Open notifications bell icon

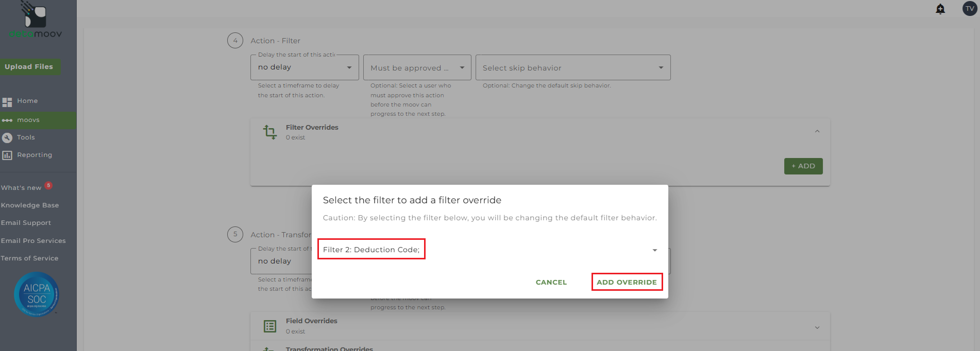(940, 9)
